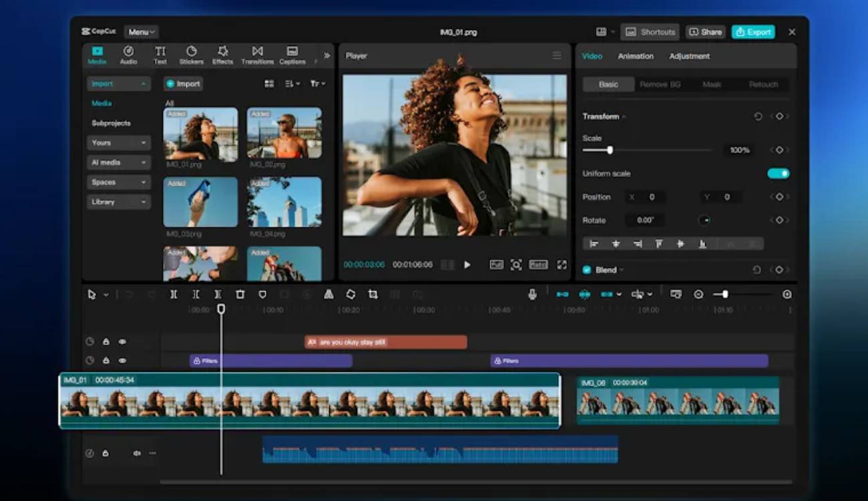The height and width of the screenshot is (501, 868).
Task: Open the Effects panel icon
Action: tap(223, 55)
